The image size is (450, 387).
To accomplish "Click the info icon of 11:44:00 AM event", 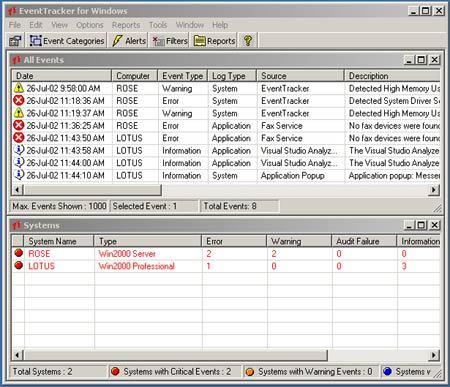I will (x=19, y=162).
